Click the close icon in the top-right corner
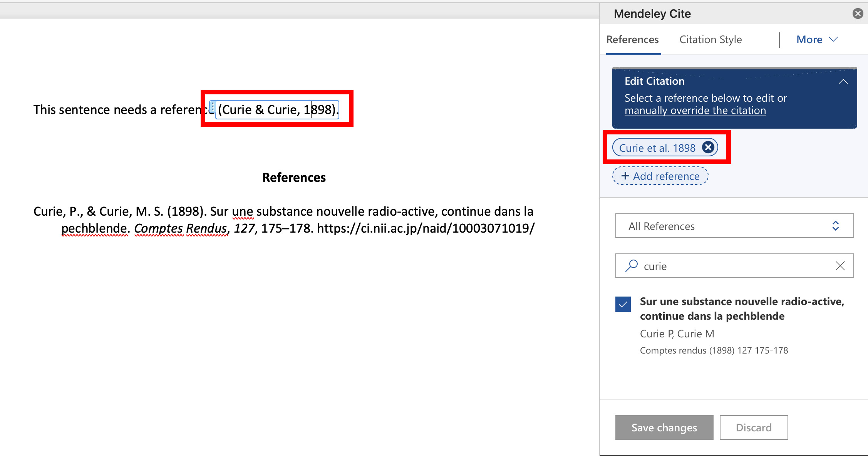The width and height of the screenshot is (868, 456). (x=858, y=13)
